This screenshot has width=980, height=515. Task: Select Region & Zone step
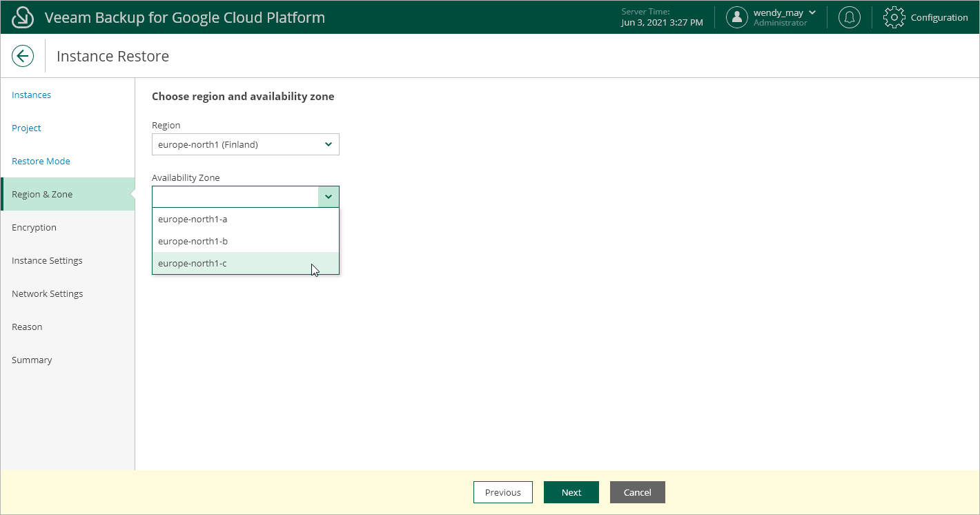tap(68, 194)
